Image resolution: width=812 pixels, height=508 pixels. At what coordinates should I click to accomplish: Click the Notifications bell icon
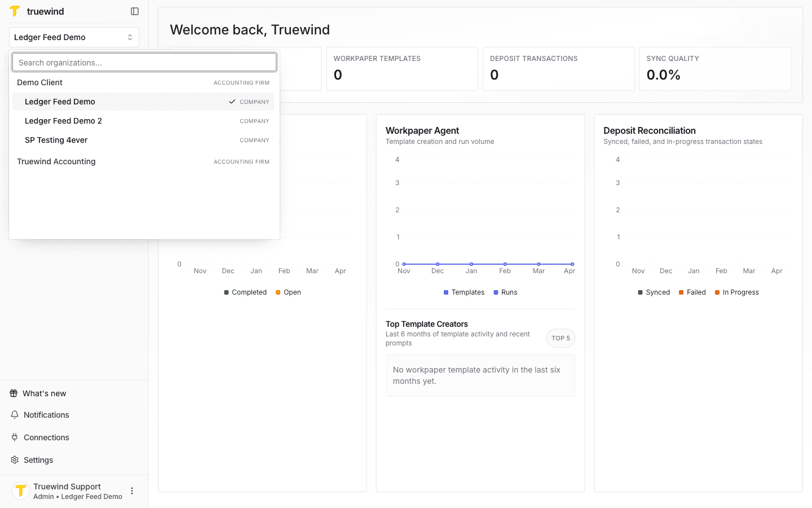click(x=15, y=415)
